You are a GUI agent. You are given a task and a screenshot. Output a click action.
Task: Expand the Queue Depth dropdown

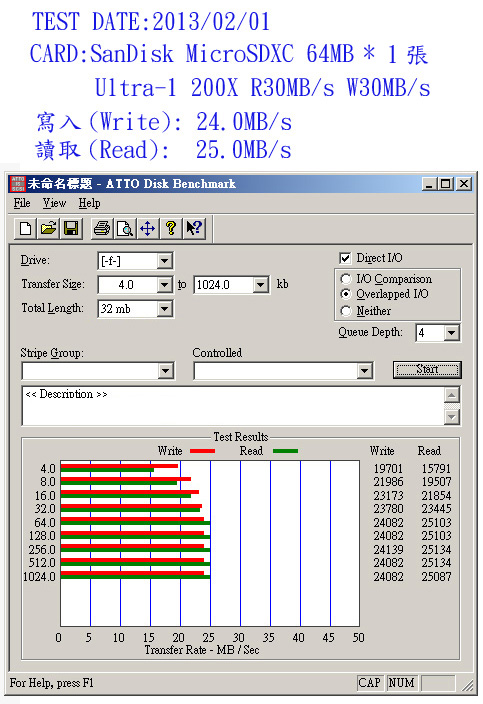coord(452,333)
